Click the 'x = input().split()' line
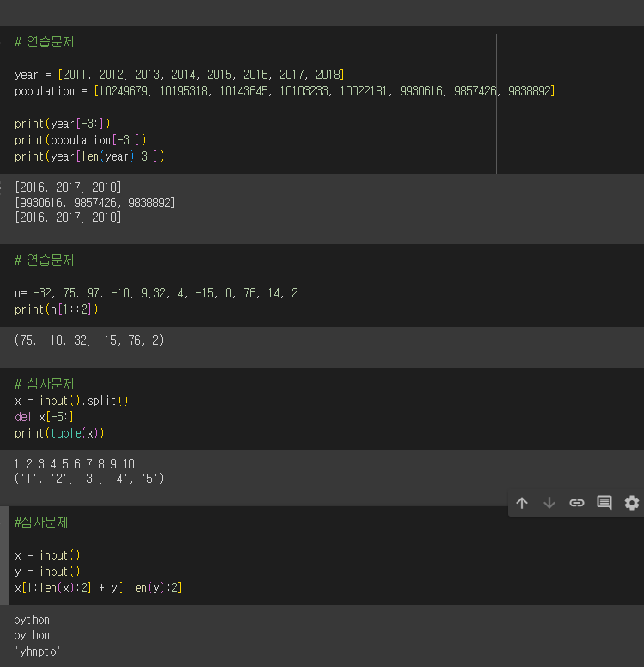This screenshot has width=644, height=667. (71, 401)
